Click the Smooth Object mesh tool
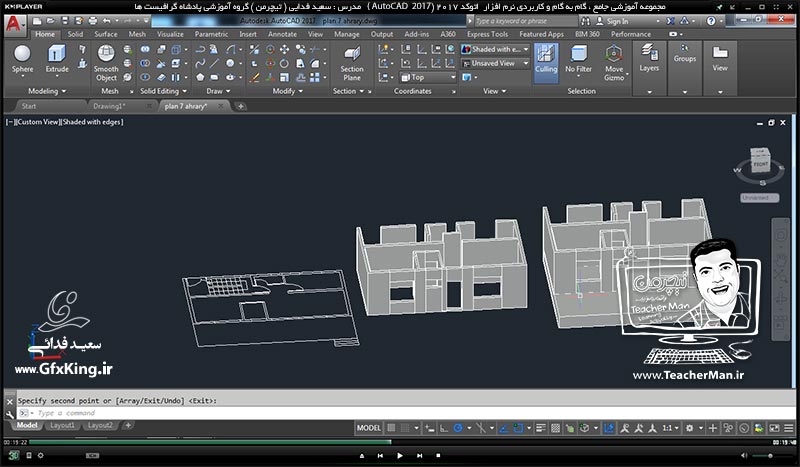The image size is (800, 467). (106, 63)
